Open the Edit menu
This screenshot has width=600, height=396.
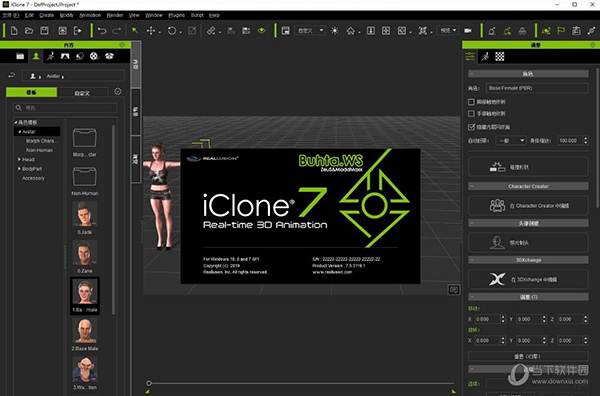(x=29, y=15)
